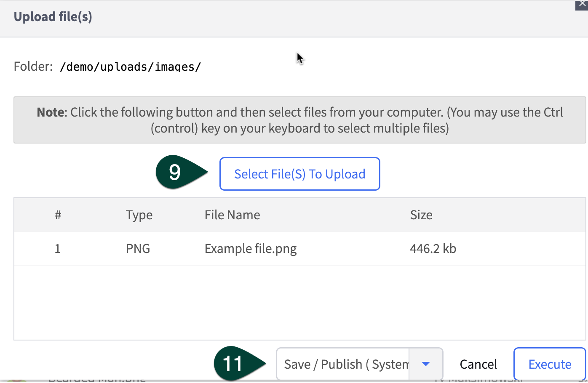Click the green number 9 step marker

point(176,172)
